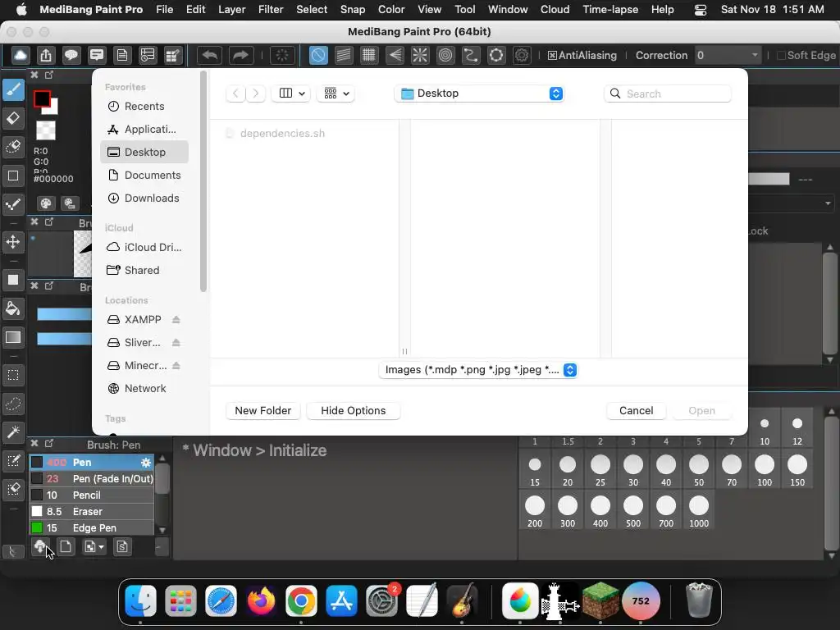Viewport: 840px width, 630px height.
Task: Click the Undo arrow in toolbar
Action: [x=209, y=55]
